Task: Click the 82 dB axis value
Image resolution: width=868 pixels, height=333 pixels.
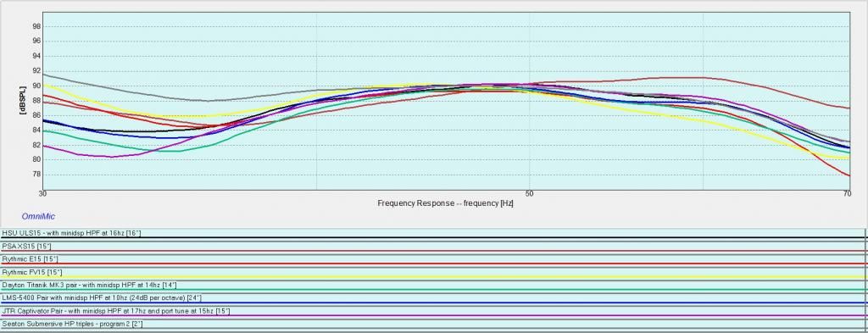Action: (x=36, y=145)
